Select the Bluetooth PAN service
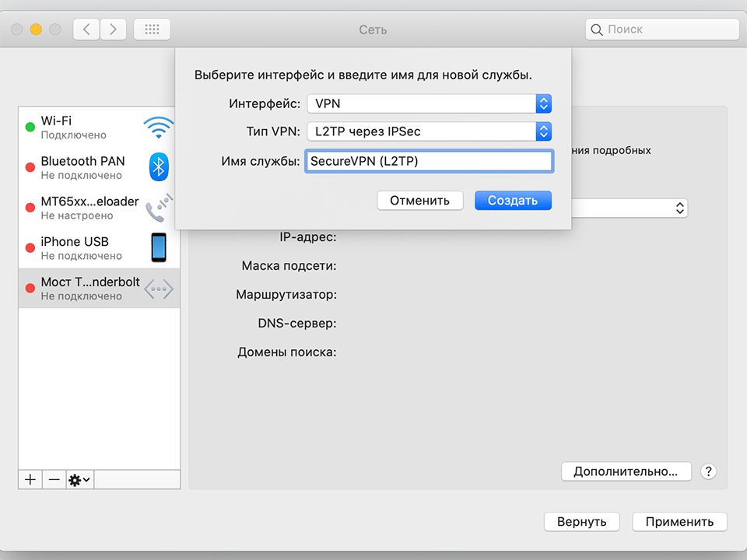This screenshot has height=560, width=747. [x=86, y=167]
